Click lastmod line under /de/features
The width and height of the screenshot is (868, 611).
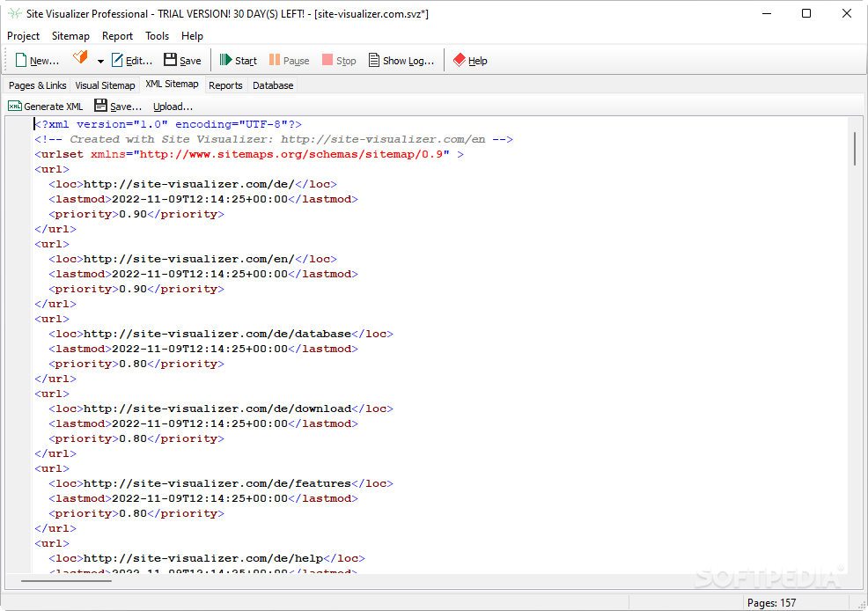tap(203, 498)
